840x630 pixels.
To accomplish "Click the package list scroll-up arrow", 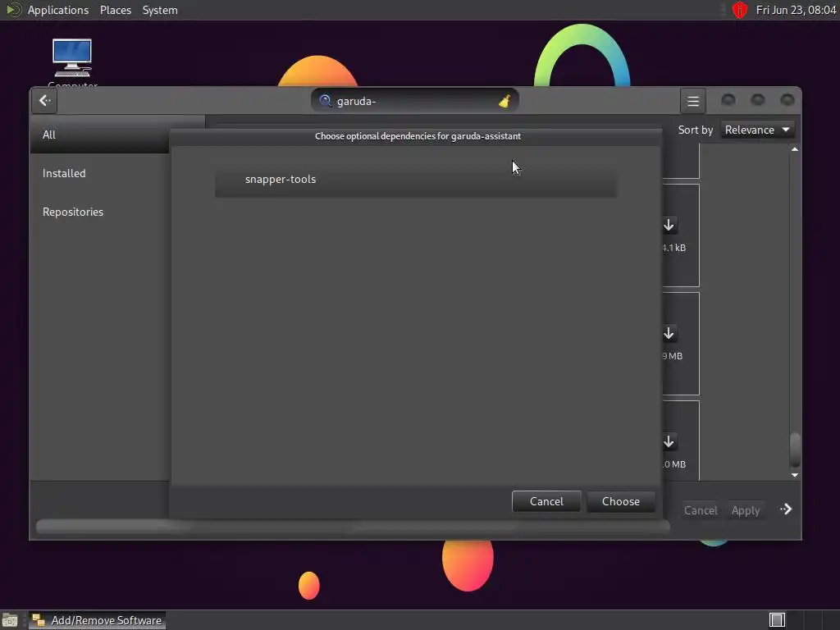I will point(795,149).
